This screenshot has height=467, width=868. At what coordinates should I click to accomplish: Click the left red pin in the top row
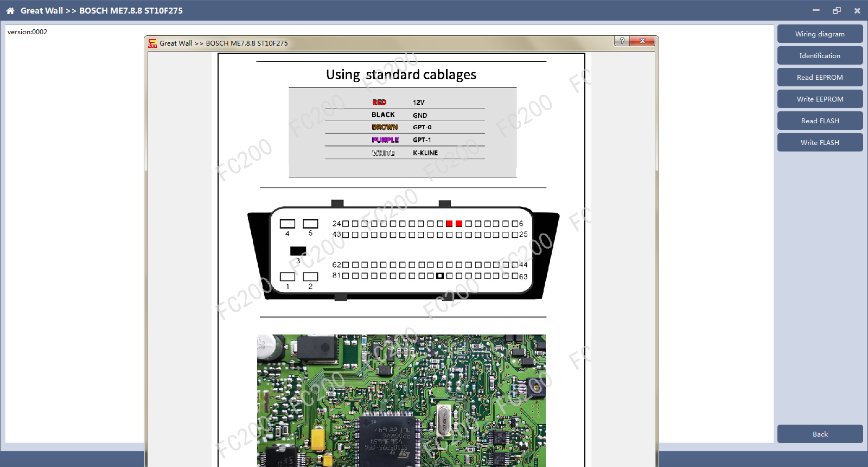point(449,224)
